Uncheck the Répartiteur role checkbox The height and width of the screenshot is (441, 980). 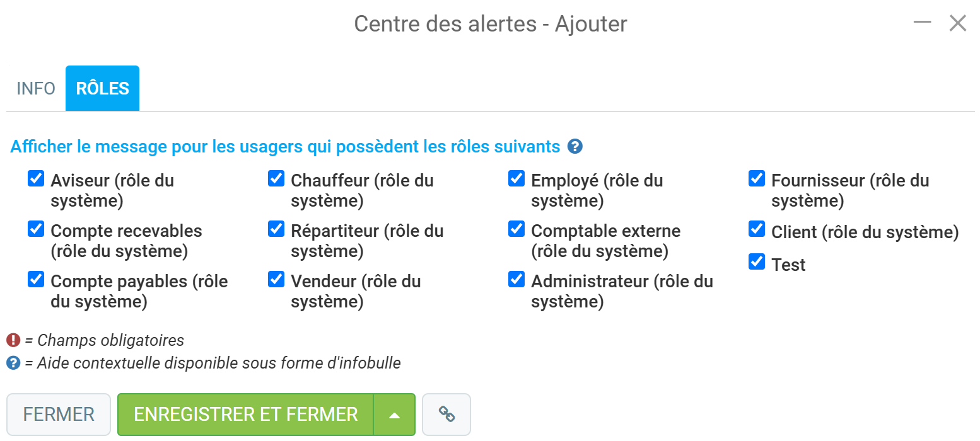click(276, 229)
